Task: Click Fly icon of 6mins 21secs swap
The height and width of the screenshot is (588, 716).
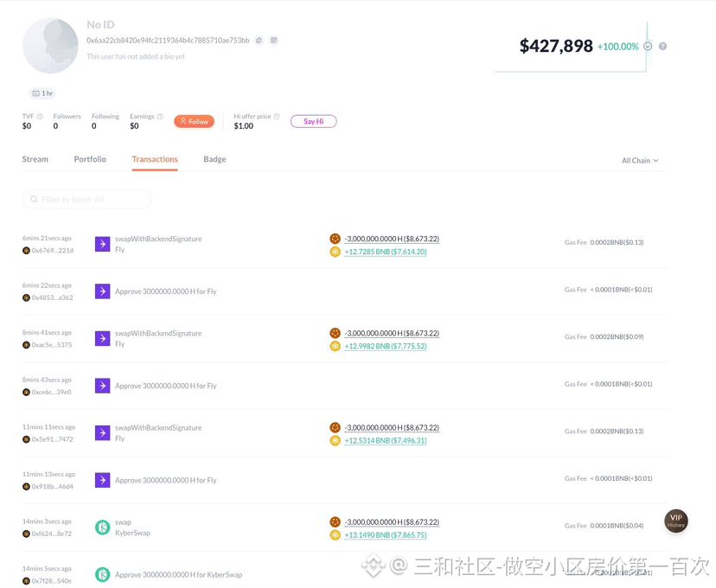Action: click(102, 244)
